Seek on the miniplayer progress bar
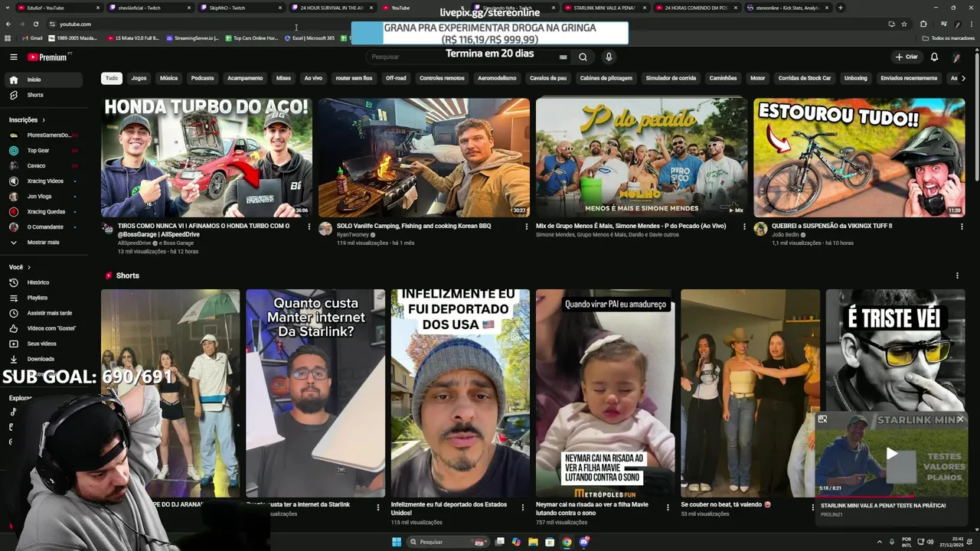Screen dimensions: 980x551 click(892, 496)
